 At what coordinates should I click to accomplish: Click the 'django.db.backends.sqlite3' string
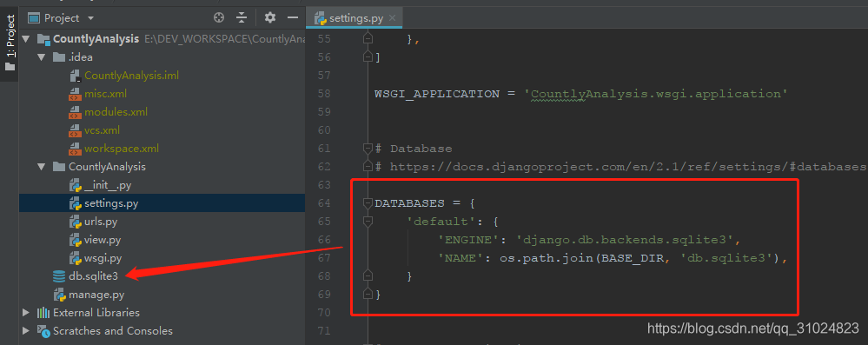pyautogui.click(x=625, y=240)
